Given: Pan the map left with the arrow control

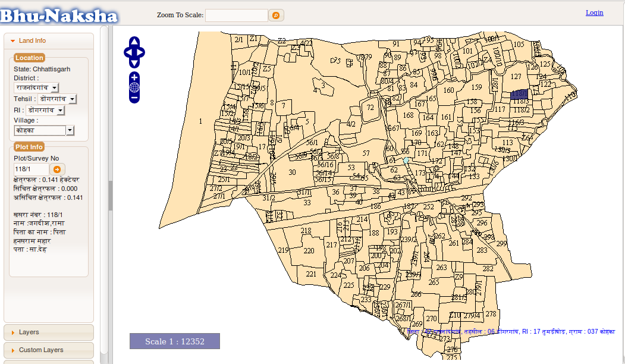Looking at the screenshot, I should click(x=127, y=52).
